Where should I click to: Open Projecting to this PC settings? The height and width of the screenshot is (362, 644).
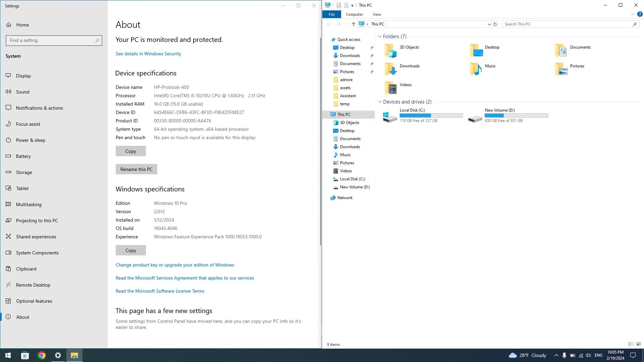(54, 221)
